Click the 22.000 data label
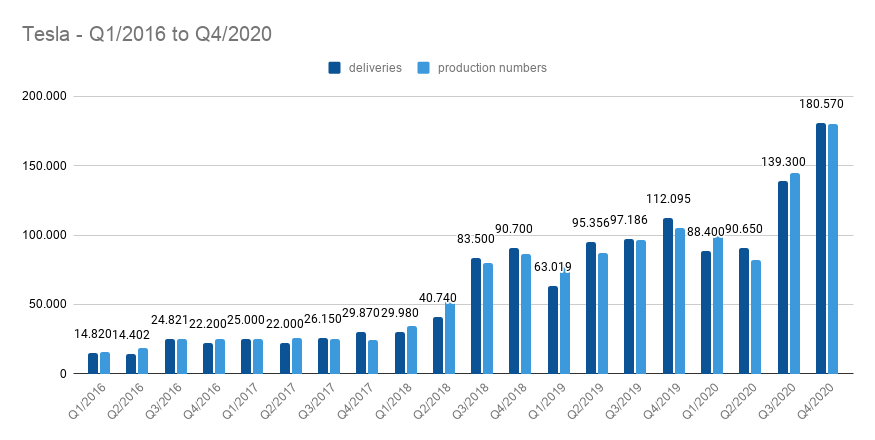Image resolution: width=875 pixels, height=440 pixels. click(285, 324)
